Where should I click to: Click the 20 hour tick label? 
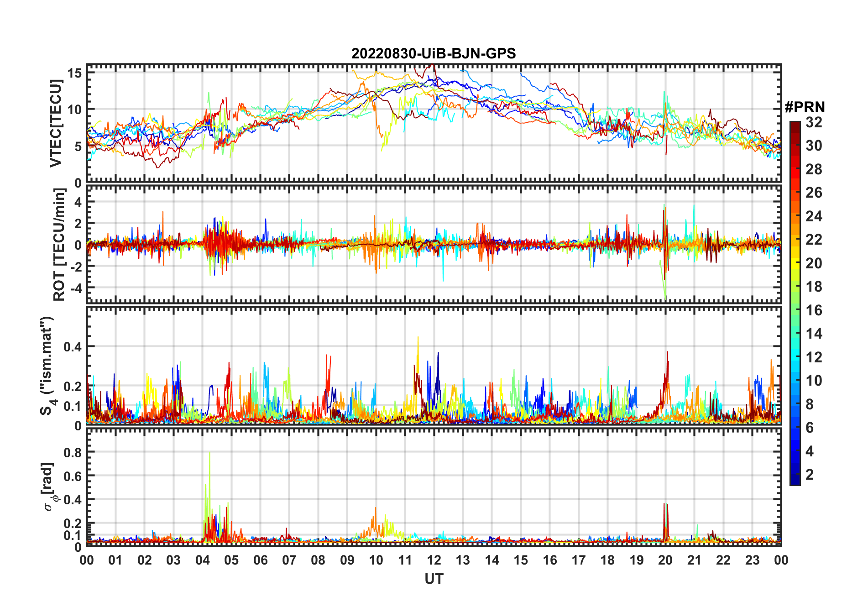click(665, 560)
